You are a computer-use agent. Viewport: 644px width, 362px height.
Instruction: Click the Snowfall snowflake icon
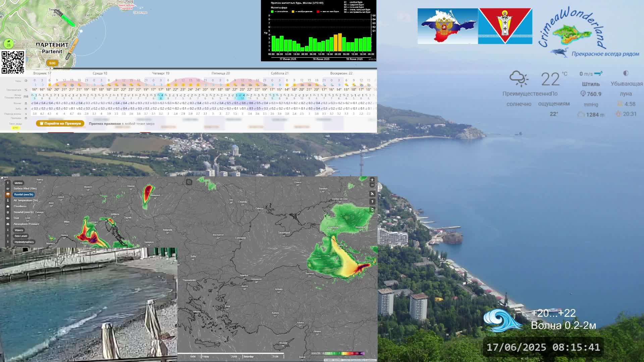[8, 212]
